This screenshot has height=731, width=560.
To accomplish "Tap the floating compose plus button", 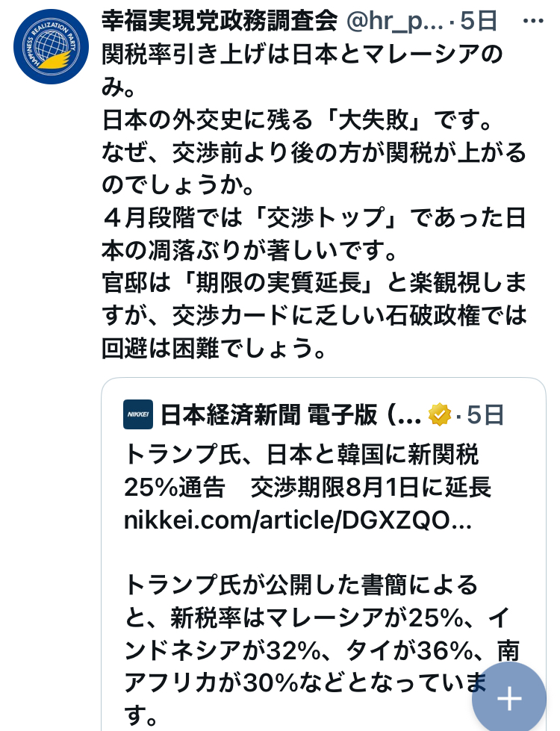I will [x=509, y=699].
